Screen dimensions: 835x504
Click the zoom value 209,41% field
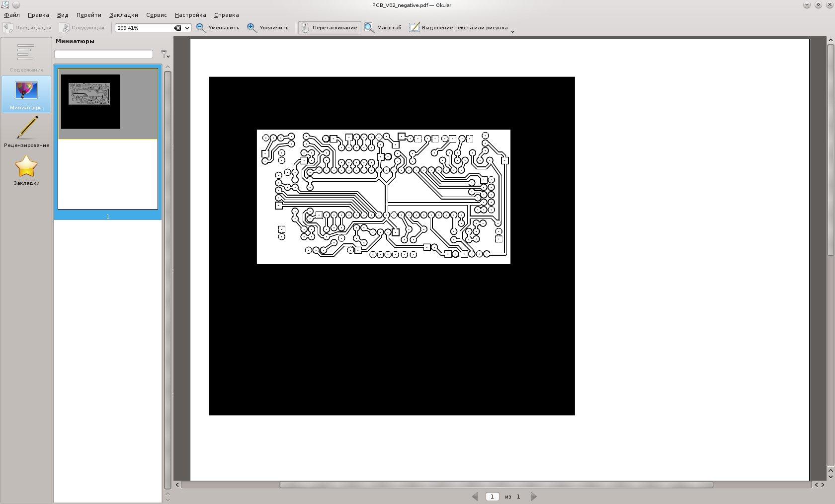tap(144, 28)
